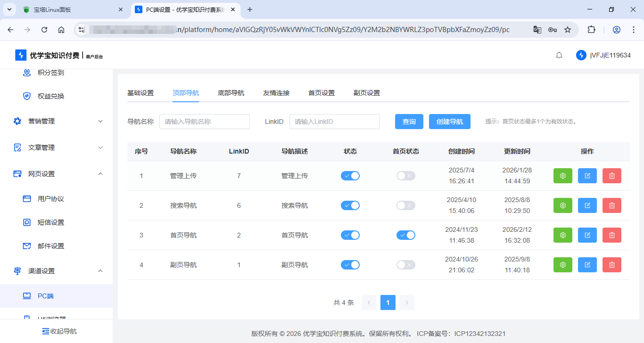Screen dimensions: 644x343
Task: Click the notification bell icon
Action: (x=559, y=55)
